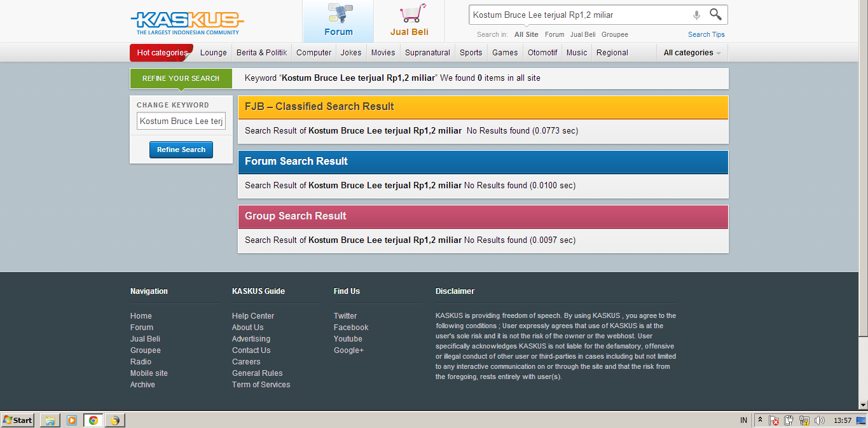Expand the All categories dropdown
The width and height of the screenshot is (868, 428).
(x=692, y=53)
